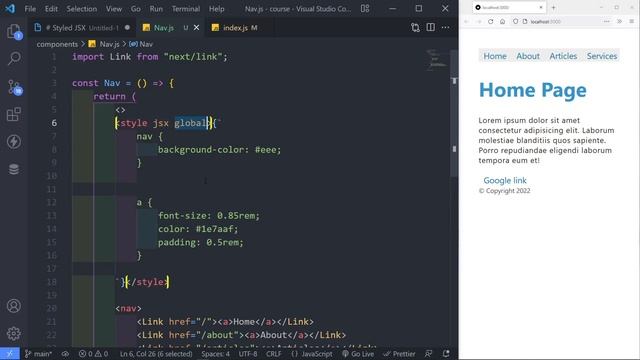The image size is (640, 360).
Task: Open the database panel in activity bar
Action: tap(14, 169)
